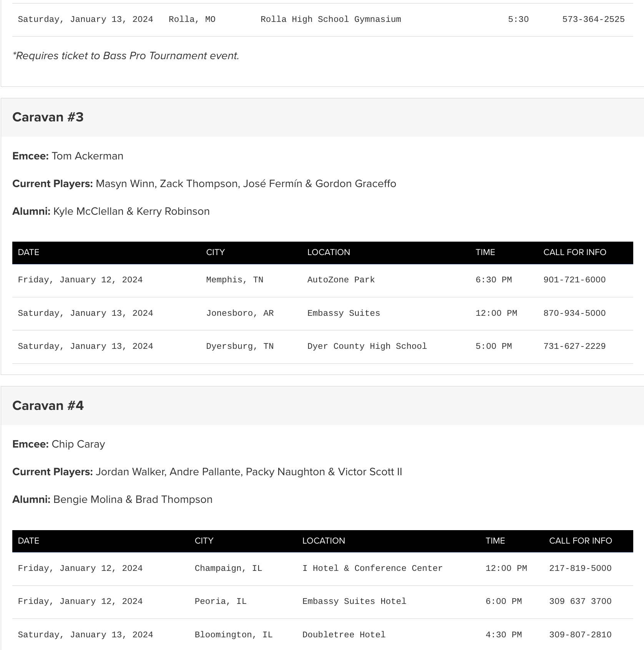Viewport: 644px width, 650px height.
Task: Click the Champaign phone number 217-819-5000
Action: click(x=580, y=569)
